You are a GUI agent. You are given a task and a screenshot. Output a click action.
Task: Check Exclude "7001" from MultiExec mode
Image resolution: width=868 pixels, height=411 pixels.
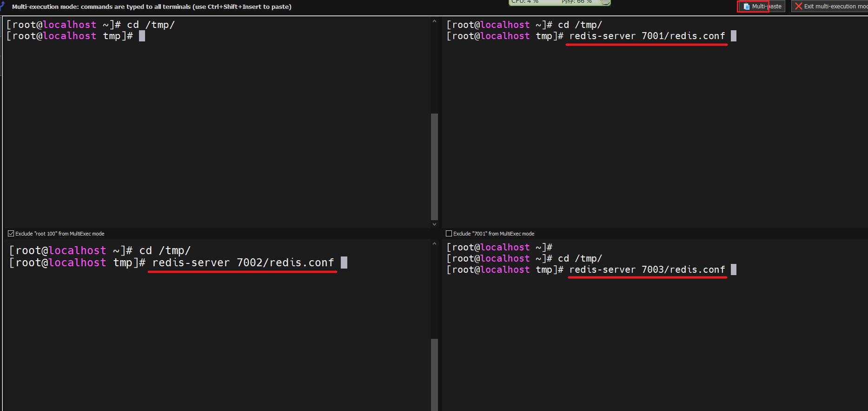[x=449, y=234]
